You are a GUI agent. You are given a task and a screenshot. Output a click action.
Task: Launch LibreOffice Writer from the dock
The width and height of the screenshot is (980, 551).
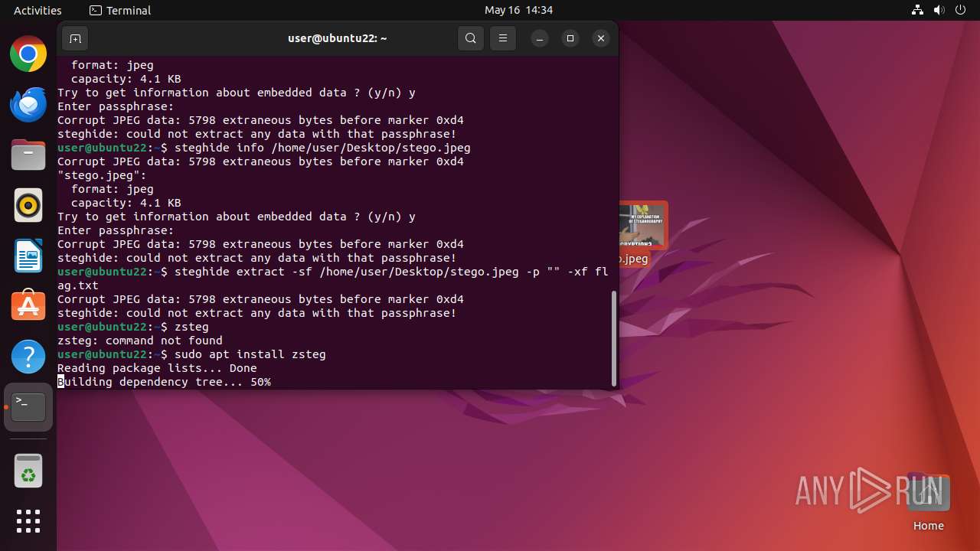tap(28, 256)
